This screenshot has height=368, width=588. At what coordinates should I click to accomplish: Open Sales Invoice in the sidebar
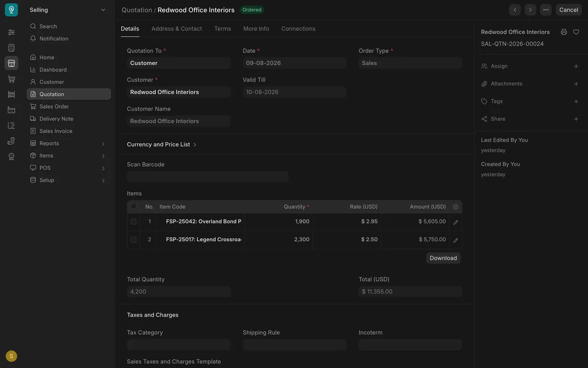68,131
